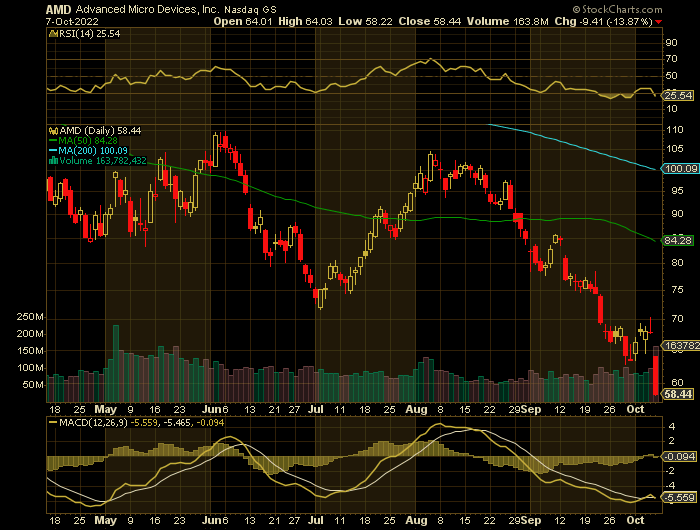Screen dimensions: 700x530
Task: Click 'Aug' on date axis under volume bars
Action: coord(417,409)
